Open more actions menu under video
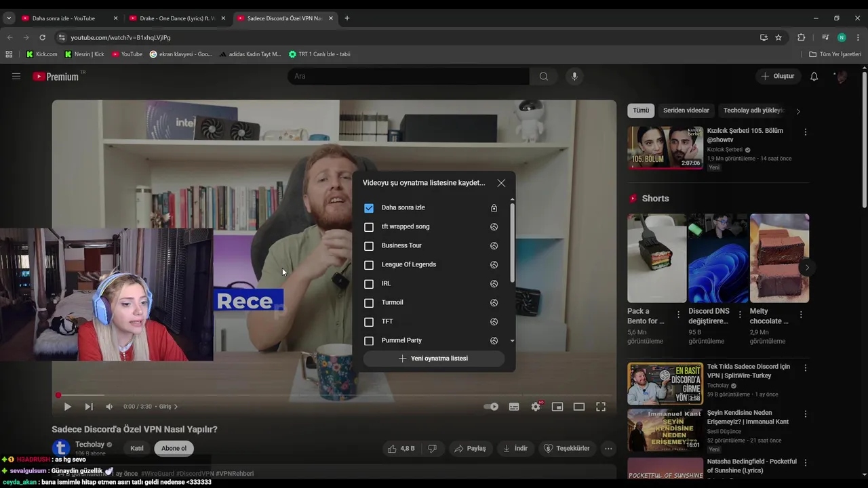Viewport: 868px width, 488px height. [608, 448]
